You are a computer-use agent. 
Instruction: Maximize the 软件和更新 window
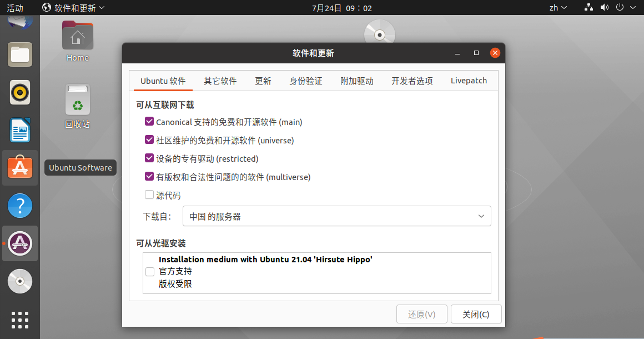pyautogui.click(x=476, y=53)
